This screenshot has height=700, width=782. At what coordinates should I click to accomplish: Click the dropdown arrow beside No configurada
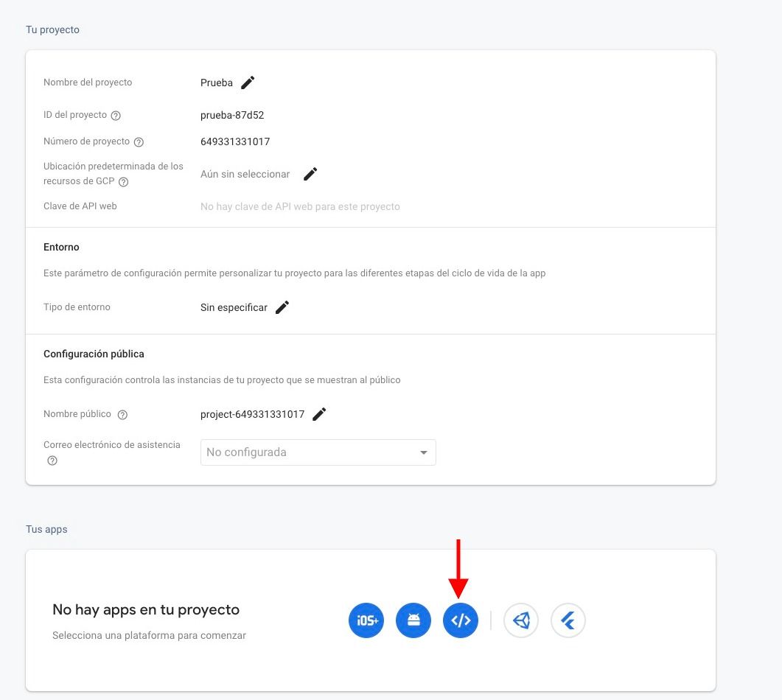tap(424, 452)
